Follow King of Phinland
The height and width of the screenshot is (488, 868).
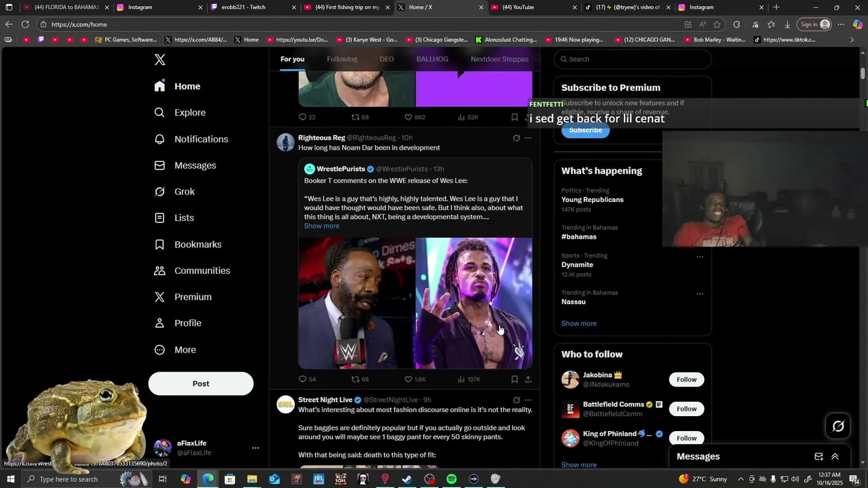(686, 438)
